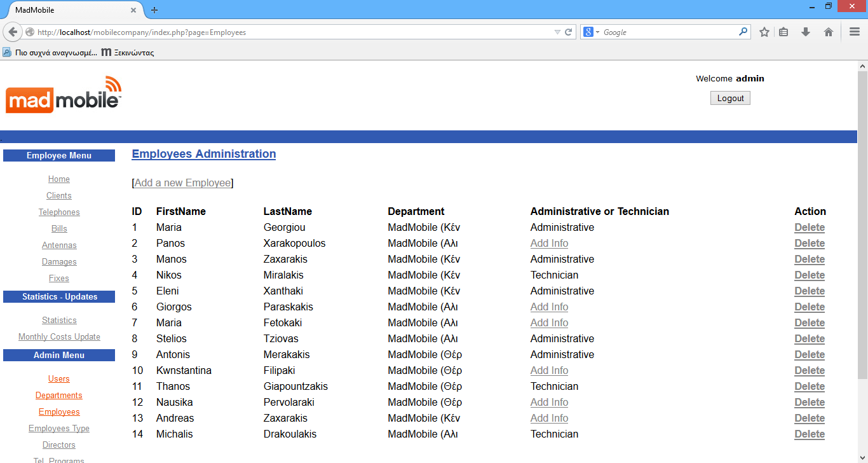The width and height of the screenshot is (868, 463).
Task: Open the Employees Type link
Action: pyautogui.click(x=59, y=429)
